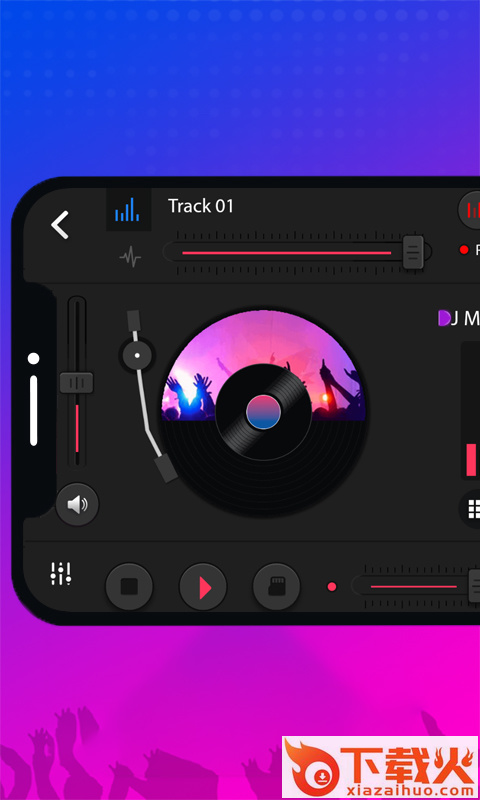This screenshot has width=480, height=800.
Task: Click the vinyl record center label
Action: 263,412
